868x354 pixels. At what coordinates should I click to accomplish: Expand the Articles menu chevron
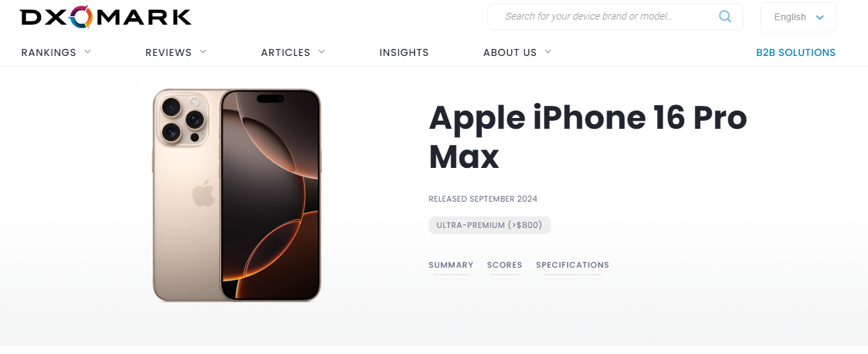[322, 51]
